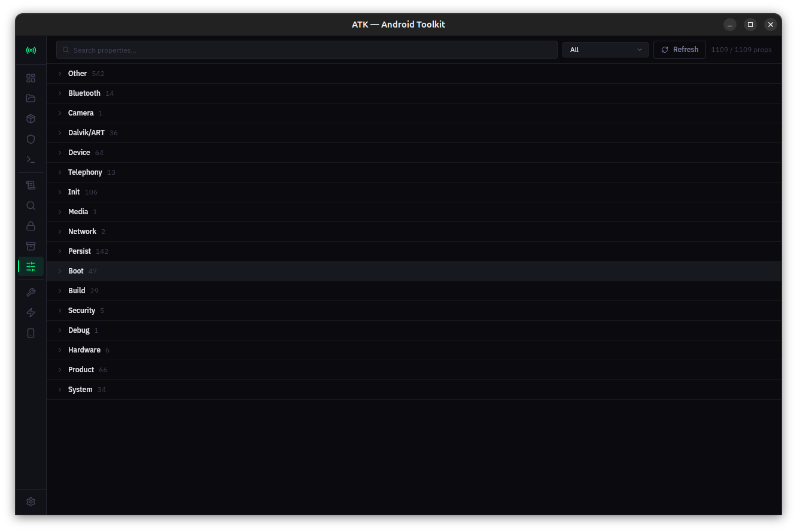Expand the Product property group
The image size is (797, 532).
(x=414, y=370)
